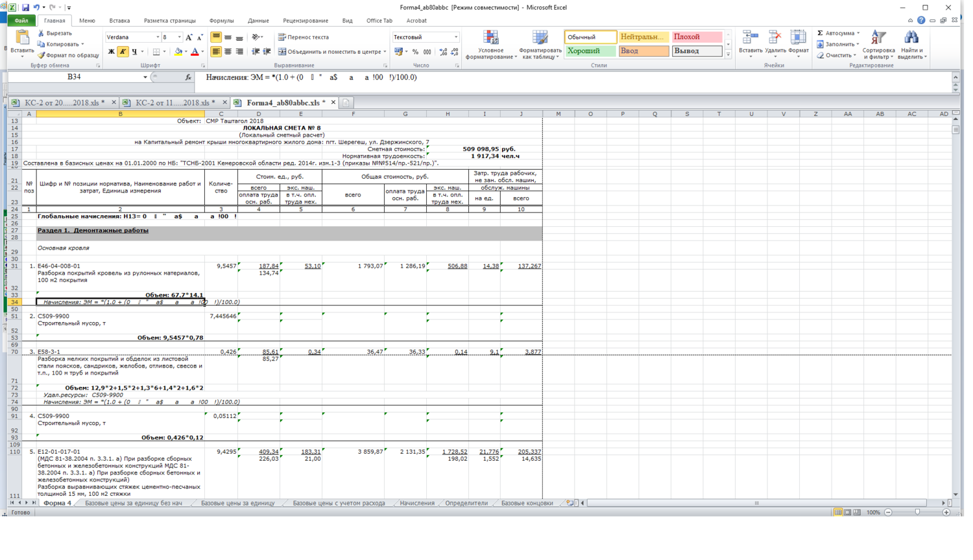Click the insert function fx button
The height and width of the screenshot is (560, 973).
pyautogui.click(x=188, y=77)
